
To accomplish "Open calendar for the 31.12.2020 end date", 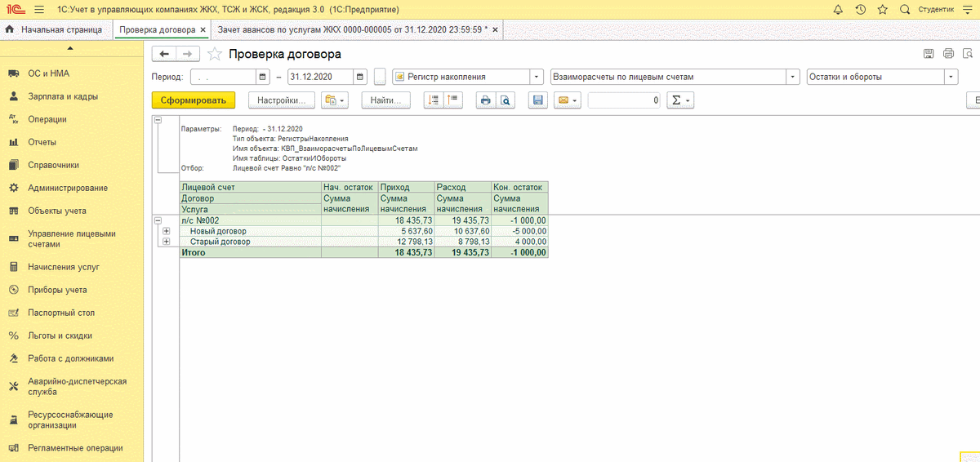I will click(360, 77).
